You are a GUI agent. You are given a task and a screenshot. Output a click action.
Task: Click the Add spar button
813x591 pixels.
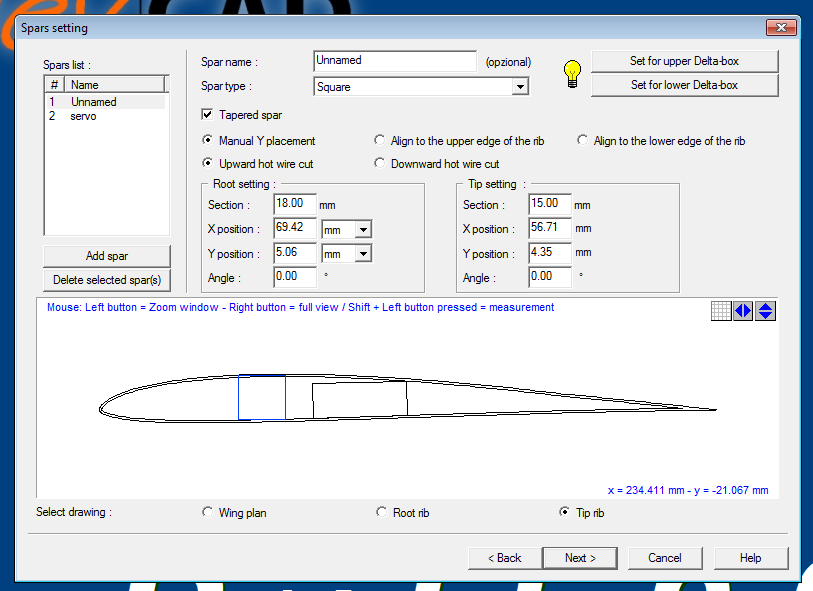(x=106, y=256)
